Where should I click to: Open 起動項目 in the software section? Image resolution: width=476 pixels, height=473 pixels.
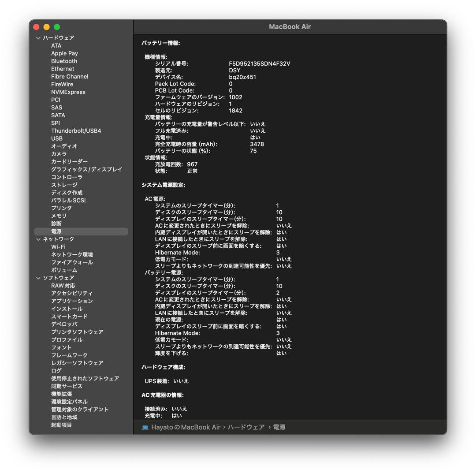(61, 425)
